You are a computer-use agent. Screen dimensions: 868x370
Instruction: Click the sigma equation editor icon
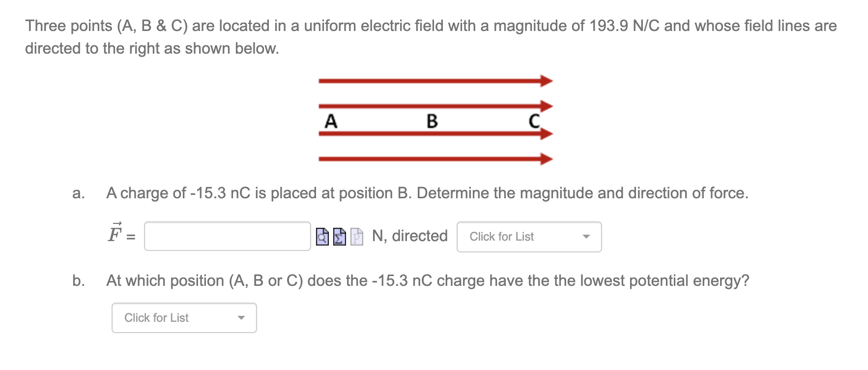[x=339, y=237]
